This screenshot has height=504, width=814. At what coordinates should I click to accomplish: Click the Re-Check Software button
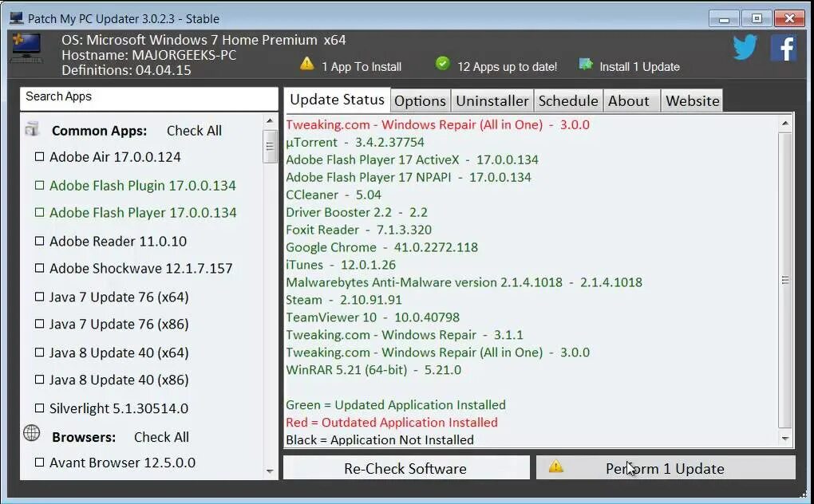pos(406,468)
